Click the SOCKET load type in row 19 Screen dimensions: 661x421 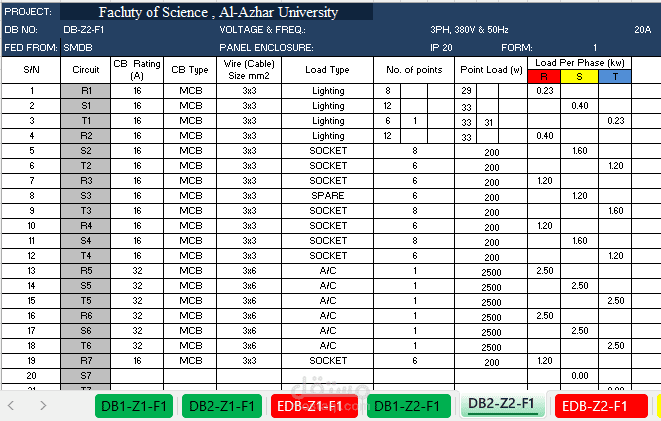[x=328, y=361]
